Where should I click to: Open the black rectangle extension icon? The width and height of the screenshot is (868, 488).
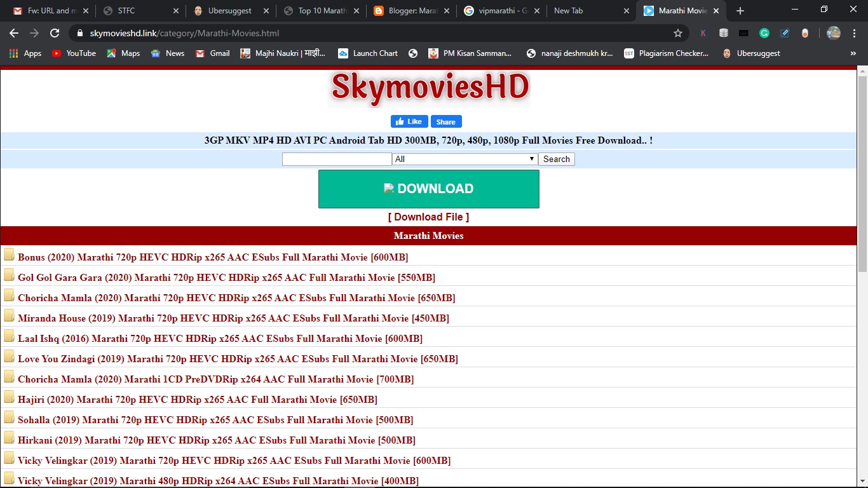click(x=743, y=33)
